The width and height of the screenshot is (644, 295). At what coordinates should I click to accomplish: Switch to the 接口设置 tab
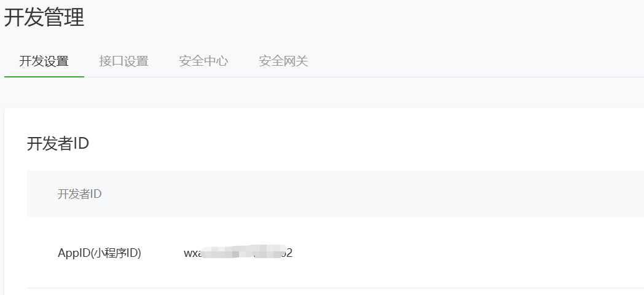point(124,61)
